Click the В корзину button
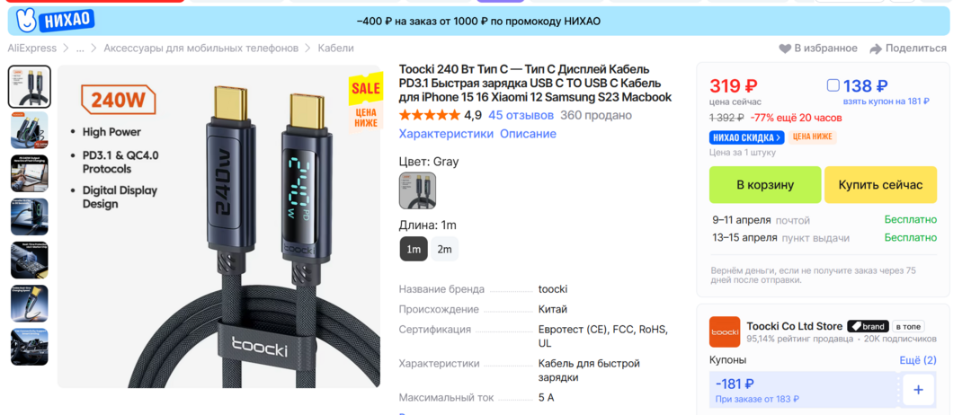Image resolution: width=980 pixels, height=415 pixels. coord(765,185)
